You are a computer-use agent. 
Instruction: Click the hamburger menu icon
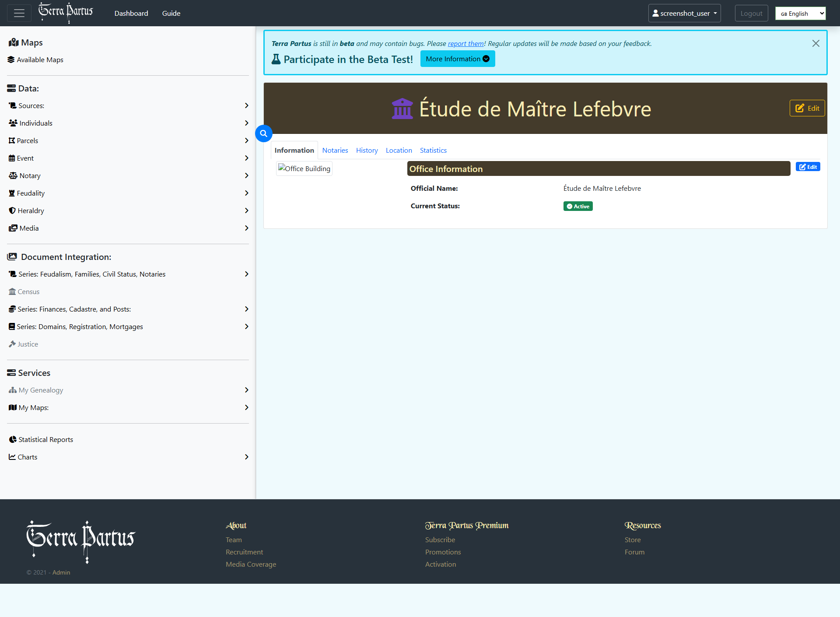[19, 13]
